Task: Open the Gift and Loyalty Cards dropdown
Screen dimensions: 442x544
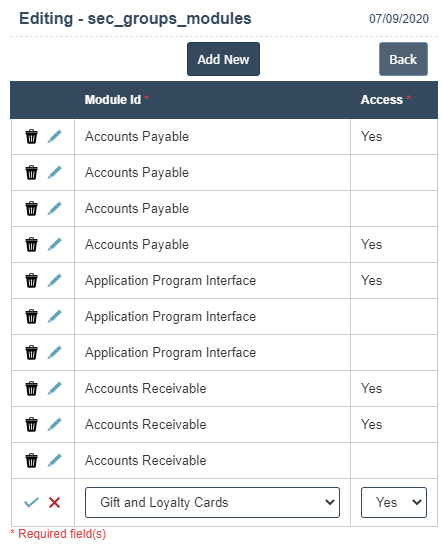Action: (x=212, y=502)
